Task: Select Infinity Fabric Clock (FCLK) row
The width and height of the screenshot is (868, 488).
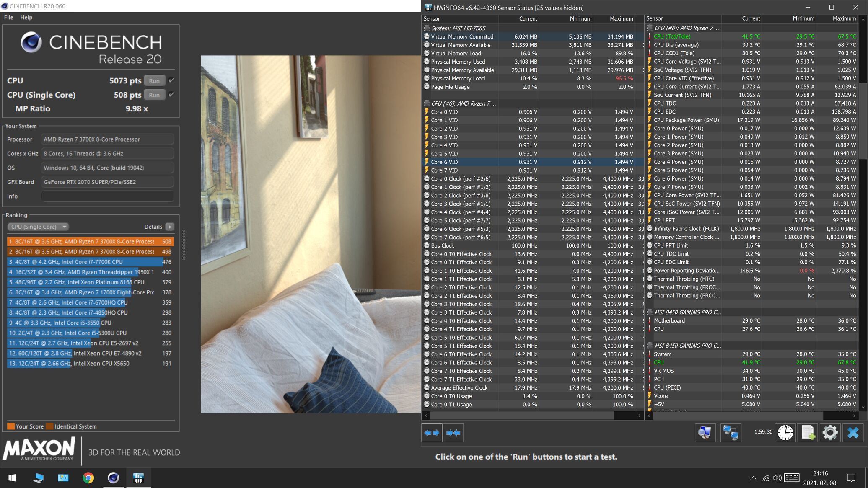Action: coord(752,229)
